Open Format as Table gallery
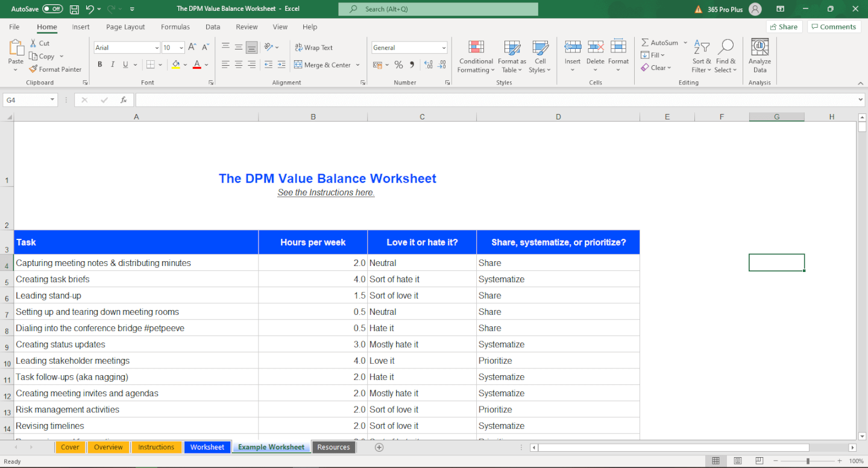 (512, 57)
